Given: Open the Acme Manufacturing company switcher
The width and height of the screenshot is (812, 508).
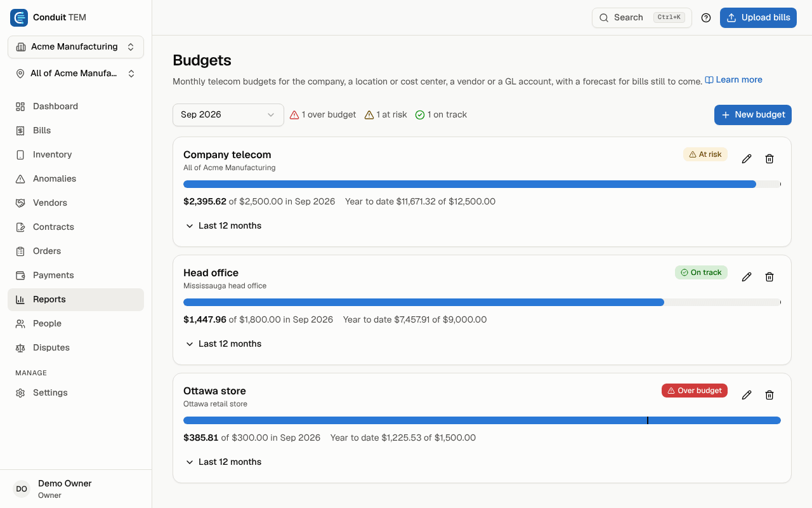Looking at the screenshot, I should pyautogui.click(x=75, y=47).
